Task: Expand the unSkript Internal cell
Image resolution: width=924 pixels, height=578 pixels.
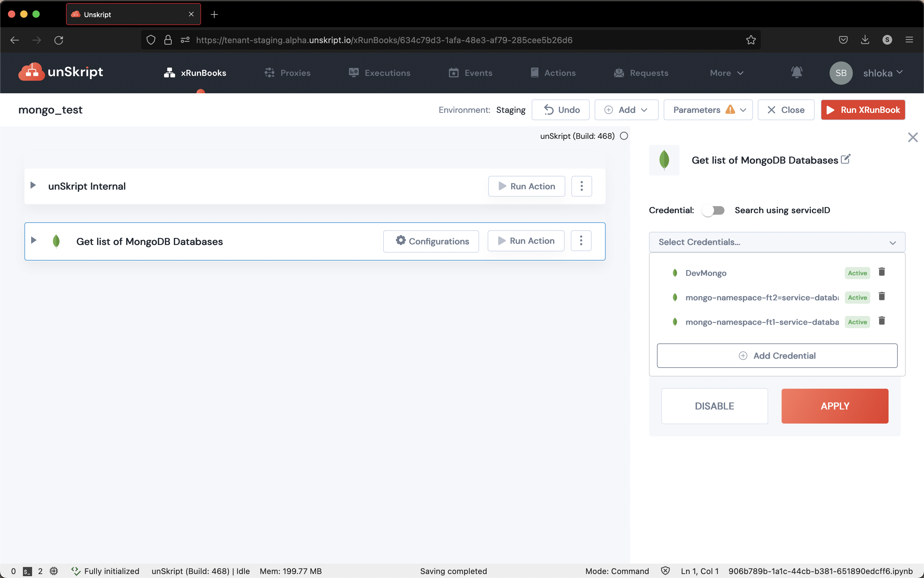Action: point(33,185)
